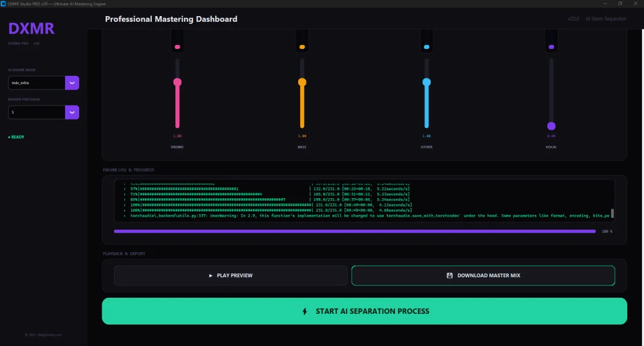644x346 pixels.
Task: Close the DXMR Studio window
Action: pos(636,4)
